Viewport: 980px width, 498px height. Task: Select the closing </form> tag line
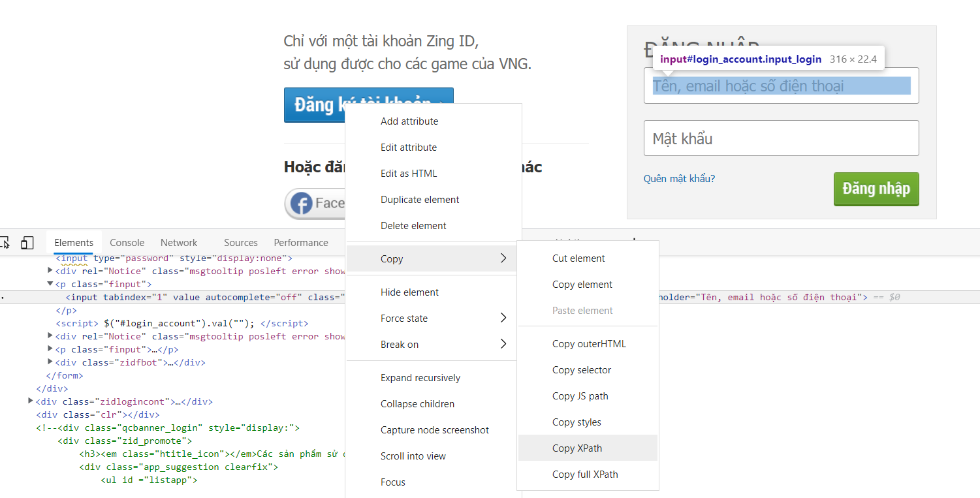[x=64, y=375]
